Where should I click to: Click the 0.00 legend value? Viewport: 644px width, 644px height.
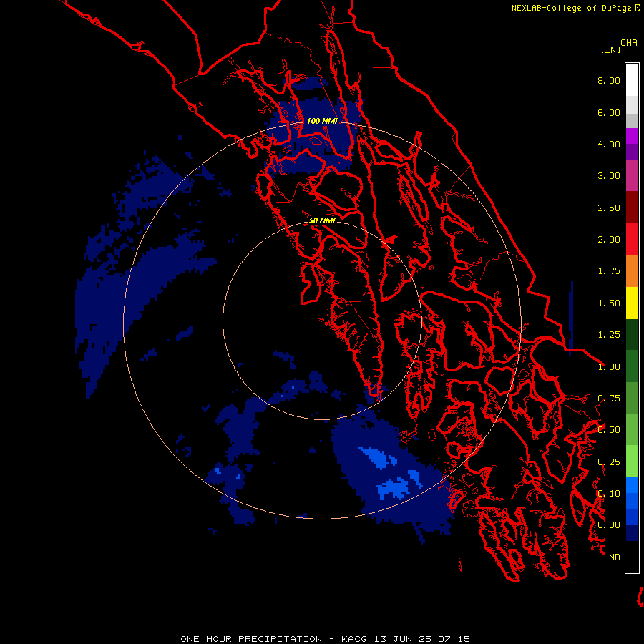point(609,525)
